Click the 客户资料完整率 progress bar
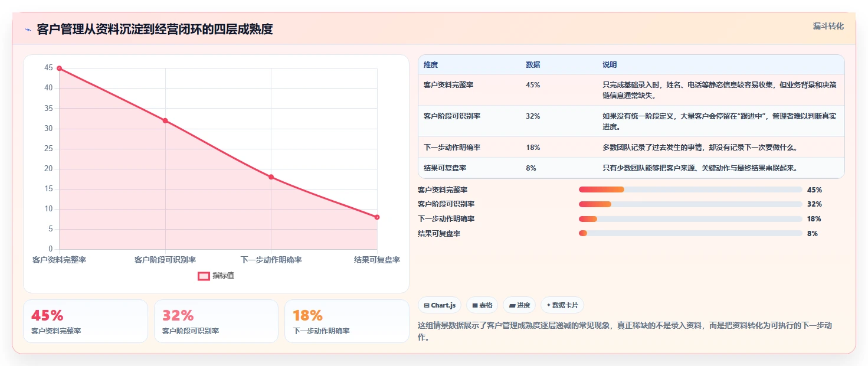Screen dimensions: 868x366 tap(690, 189)
